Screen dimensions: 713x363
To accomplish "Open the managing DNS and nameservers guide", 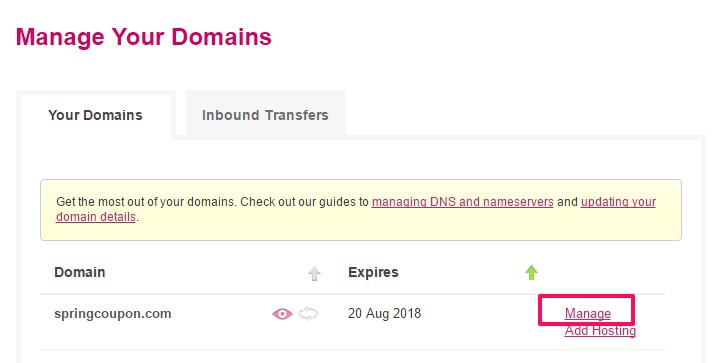I will (x=462, y=202).
